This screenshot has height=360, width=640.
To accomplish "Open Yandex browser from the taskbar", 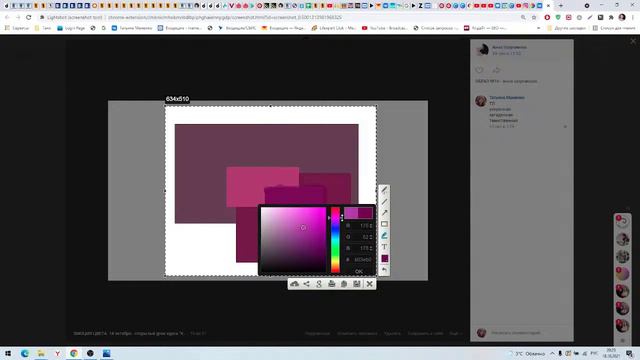I will (57, 353).
